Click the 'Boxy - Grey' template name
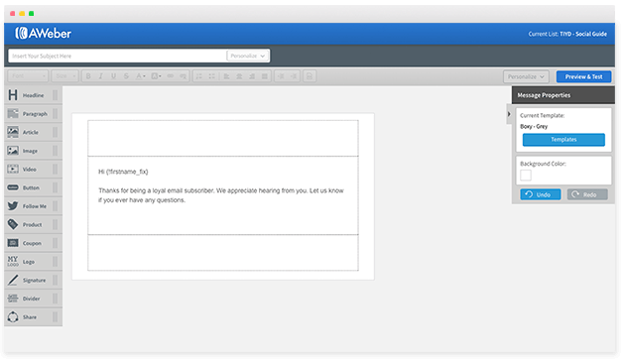623x364 pixels. tap(534, 126)
